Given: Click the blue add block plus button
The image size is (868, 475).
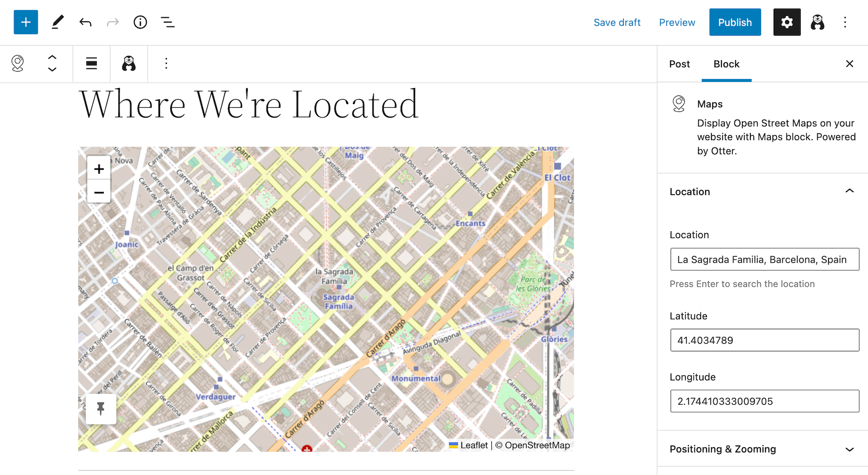Looking at the screenshot, I should tap(26, 22).
